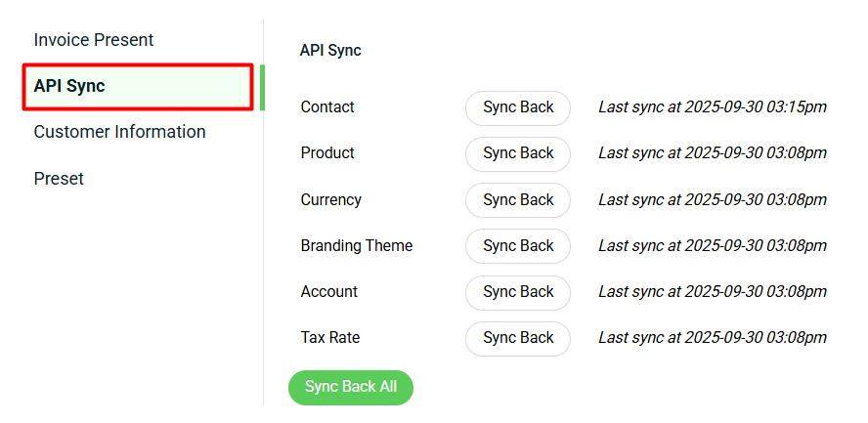Click the green Sync Back All button
The image size is (868, 423).
point(351,387)
